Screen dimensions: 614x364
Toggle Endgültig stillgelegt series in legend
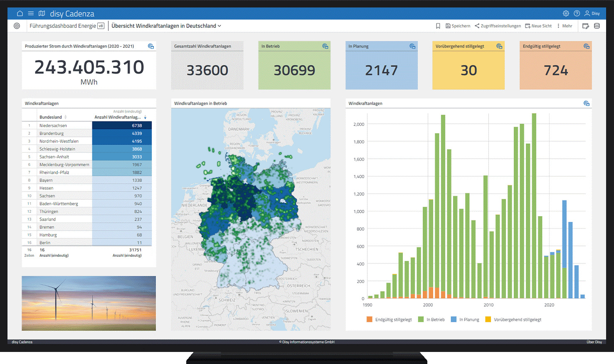pyautogui.click(x=390, y=320)
